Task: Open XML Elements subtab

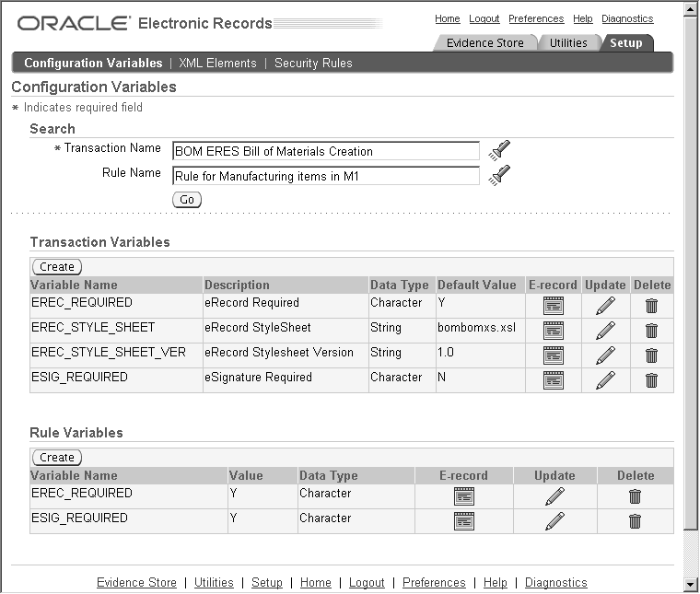Action: 218,63
